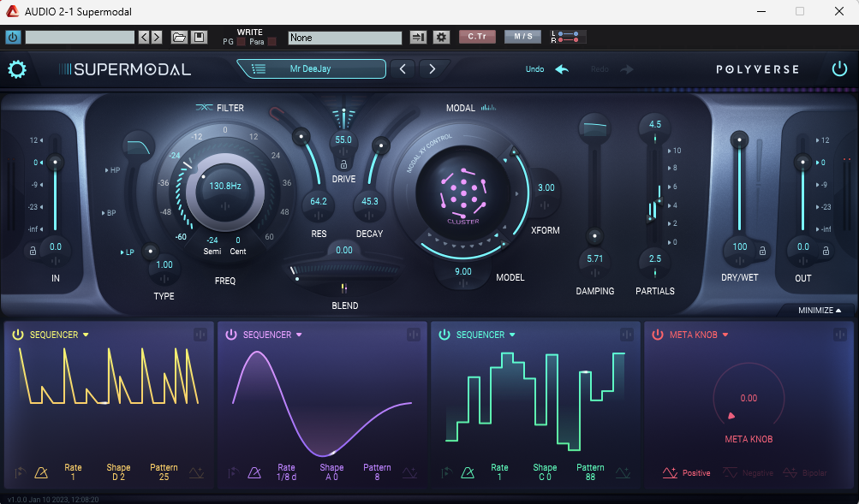Click the MODAL section header icon
This screenshot has width=859, height=504.
click(488, 108)
